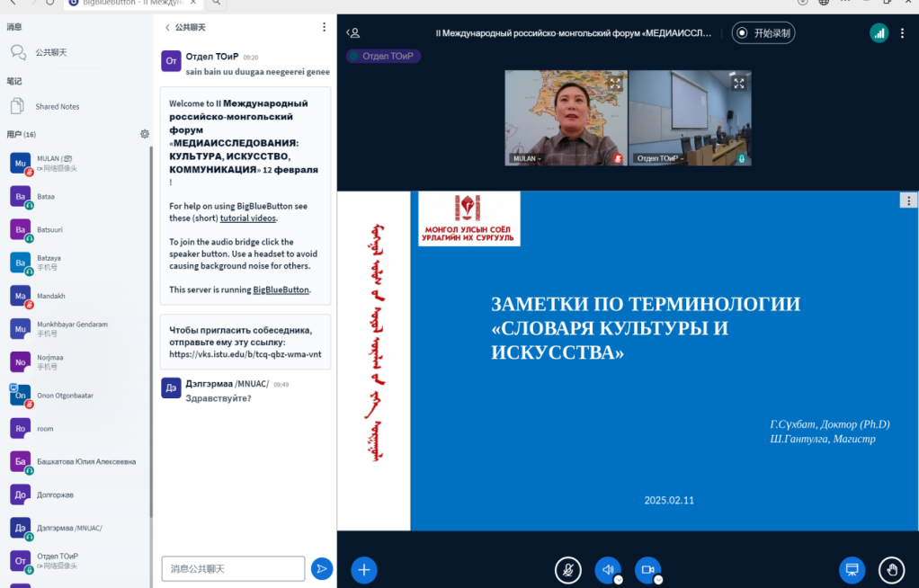The image size is (919, 588).
Task: Open MULAN webcam name dropdown
Action: pos(527,159)
